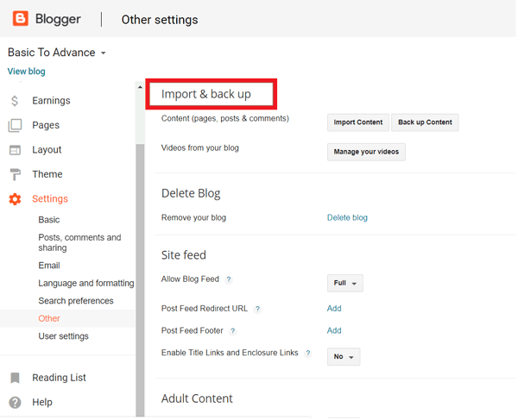Click the Reading List bookmark icon
518x420 pixels.
(15, 378)
